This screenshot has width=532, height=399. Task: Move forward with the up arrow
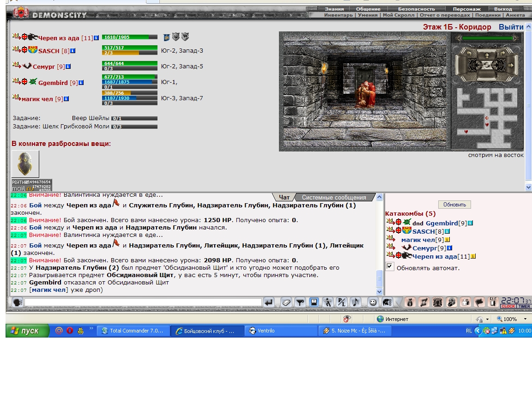pos(487,54)
